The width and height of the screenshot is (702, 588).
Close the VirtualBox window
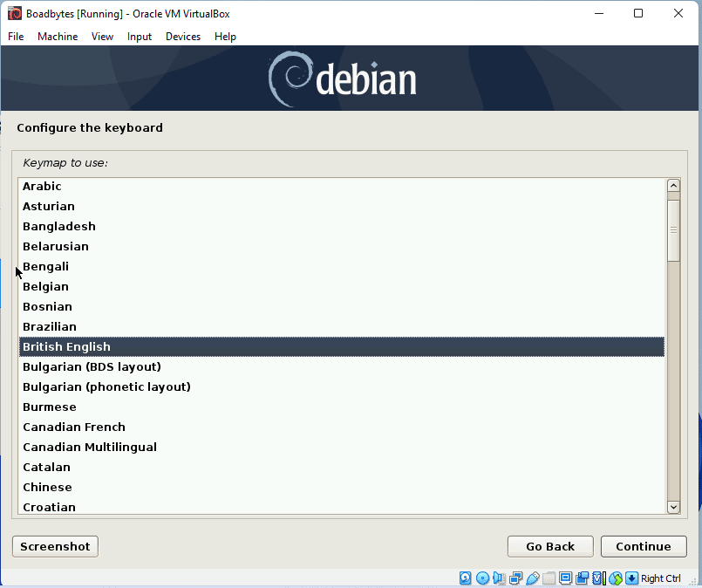tap(678, 13)
